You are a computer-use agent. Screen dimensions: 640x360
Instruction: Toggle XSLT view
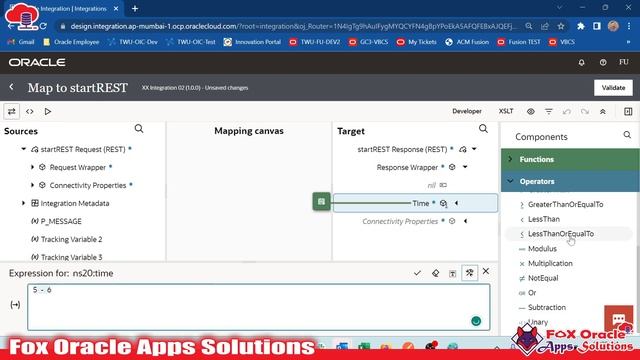tap(506, 111)
